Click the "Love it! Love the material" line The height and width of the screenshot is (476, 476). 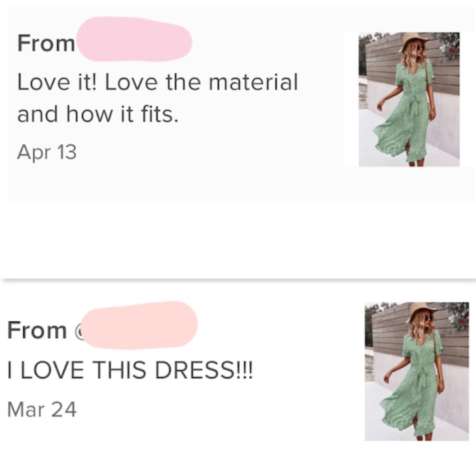(x=157, y=83)
